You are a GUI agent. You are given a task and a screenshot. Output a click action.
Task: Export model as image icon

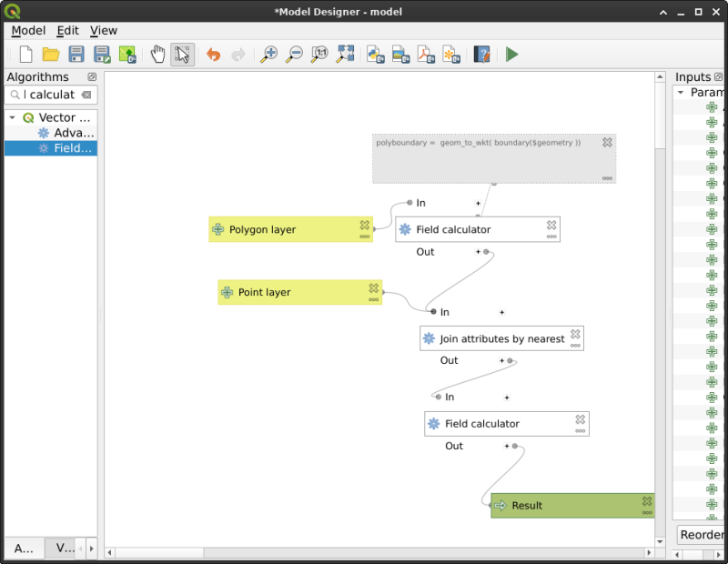pyautogui.click(x=400, y=55)
